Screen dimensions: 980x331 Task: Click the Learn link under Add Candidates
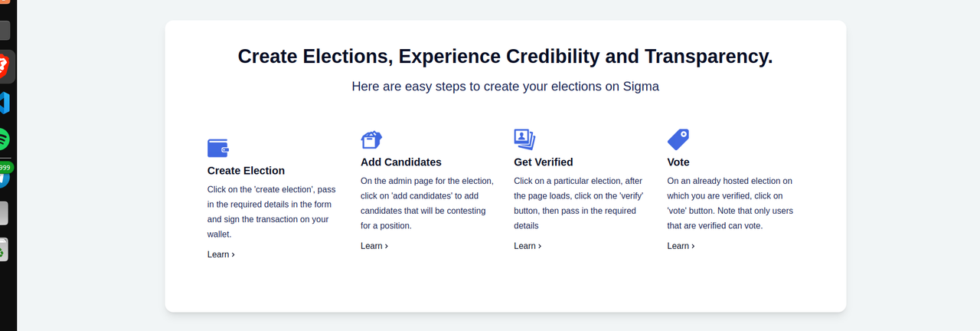click(374, 246)
